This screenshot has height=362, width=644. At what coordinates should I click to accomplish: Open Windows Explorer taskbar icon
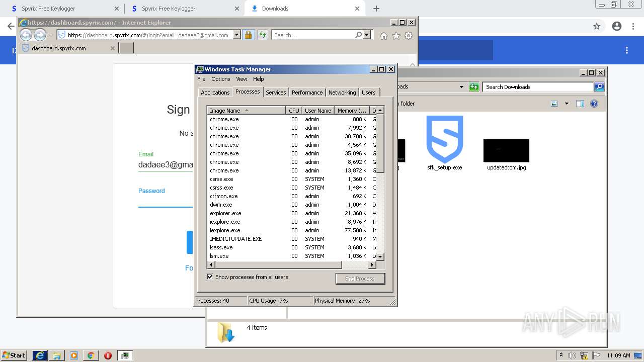57,355
